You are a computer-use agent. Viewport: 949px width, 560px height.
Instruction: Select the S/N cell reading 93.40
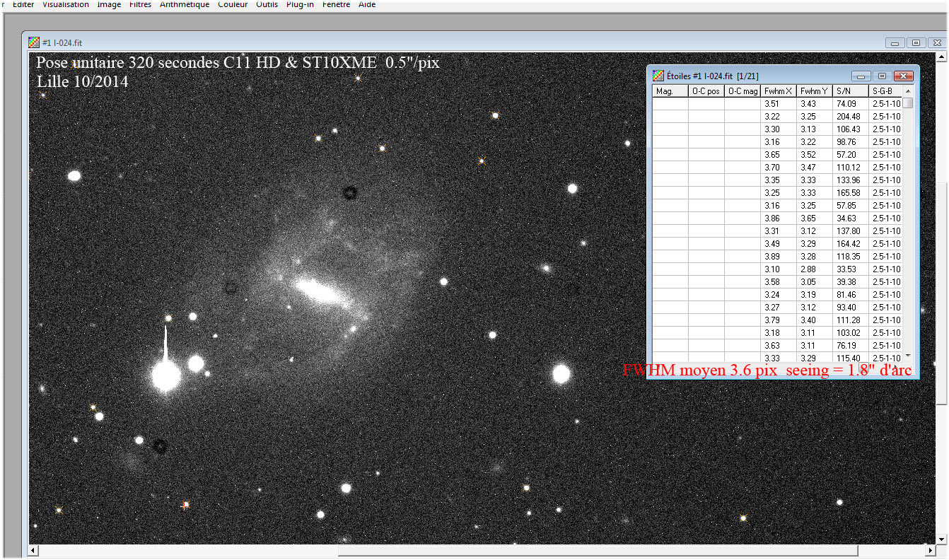click(851, 308)
